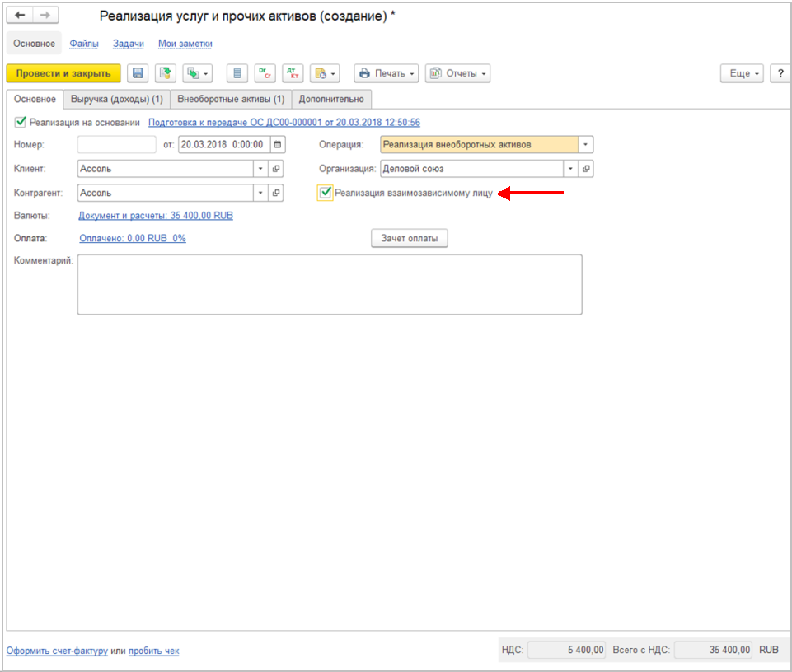Viewport: 792px width, 672px height.
Task: Click the Операция field value
Action: (479, 144)
